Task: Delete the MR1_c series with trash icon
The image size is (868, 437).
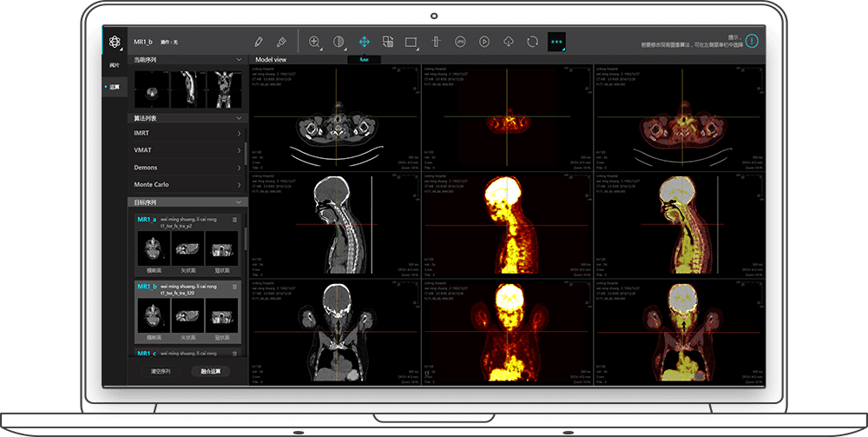Action: coord(234,354)
